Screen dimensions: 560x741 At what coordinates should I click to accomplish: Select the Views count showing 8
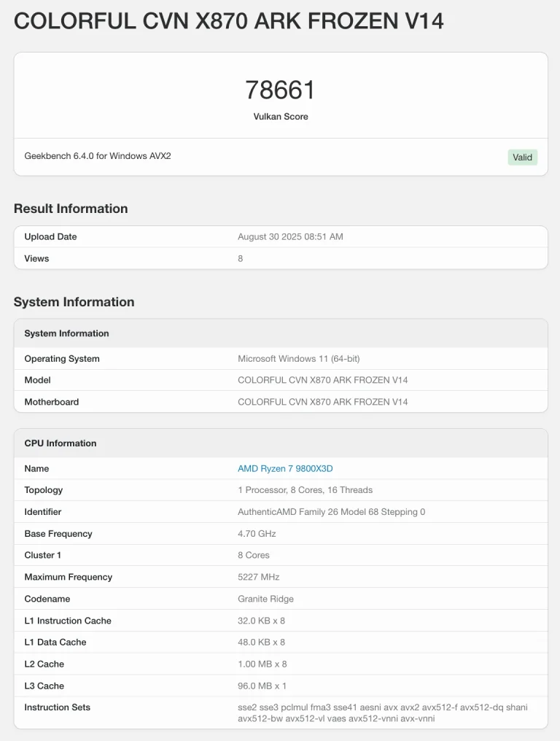point(240,258)
